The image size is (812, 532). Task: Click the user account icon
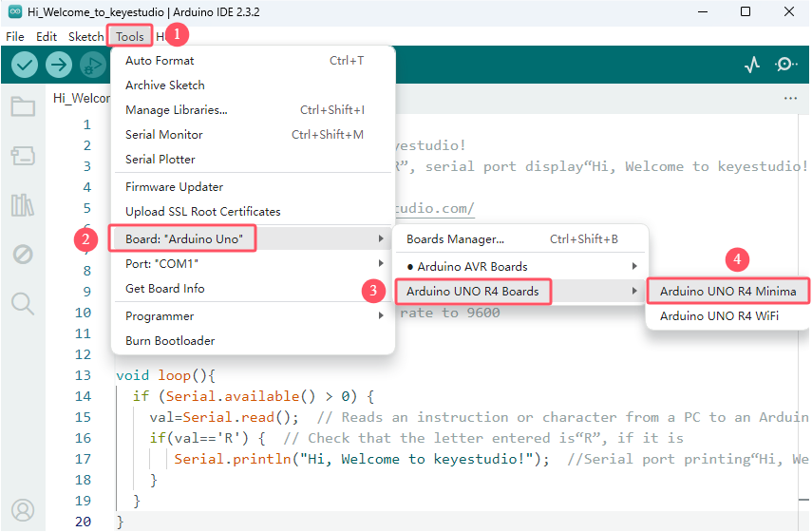pos(23,510)
